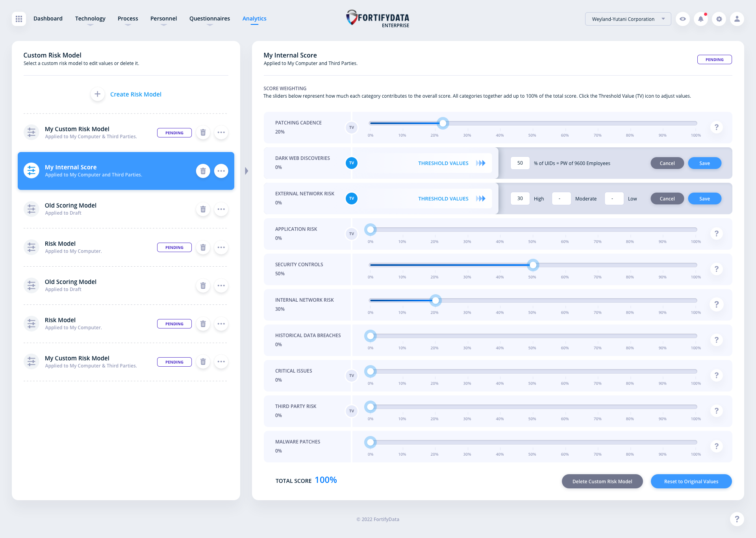
Task: Open the more options menu for My Internal Score
Action: 221,171
